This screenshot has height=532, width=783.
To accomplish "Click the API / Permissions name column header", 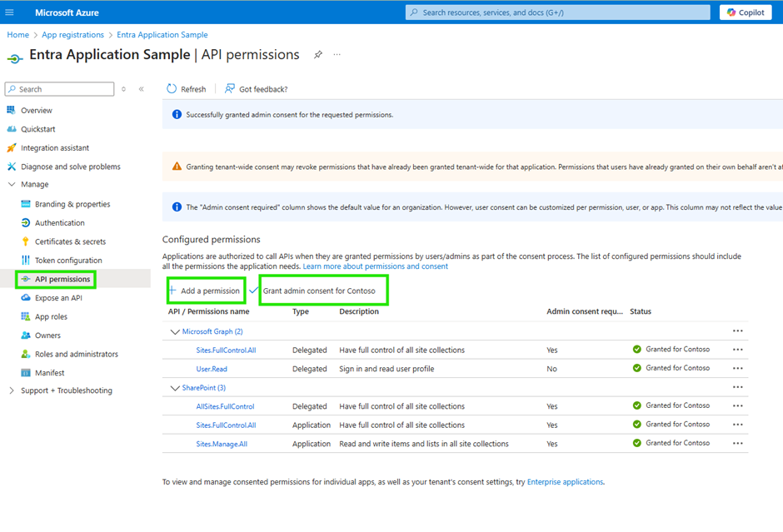I will click(x=208, y=311).
